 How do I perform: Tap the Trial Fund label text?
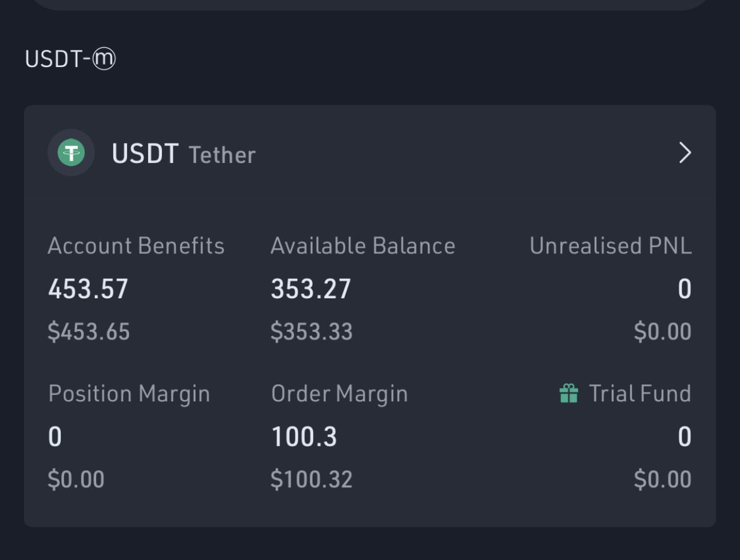[640, 393]
